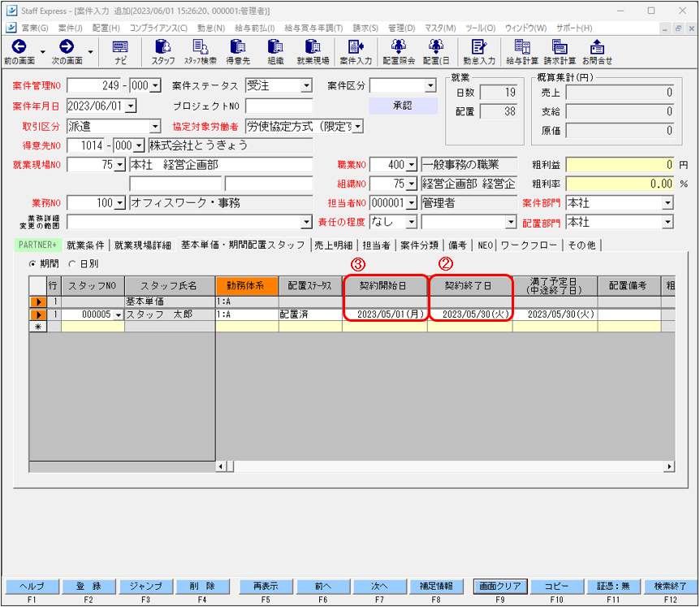Click the 検索終了 F12 button
Screen dimensions: 700x607
(x=671, y=586)
